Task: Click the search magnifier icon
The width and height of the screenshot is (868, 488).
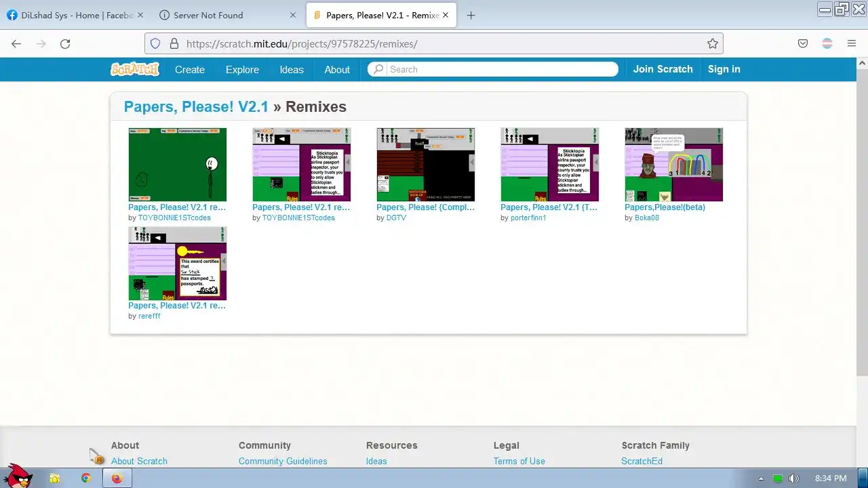Action: [x=378, y=69]
